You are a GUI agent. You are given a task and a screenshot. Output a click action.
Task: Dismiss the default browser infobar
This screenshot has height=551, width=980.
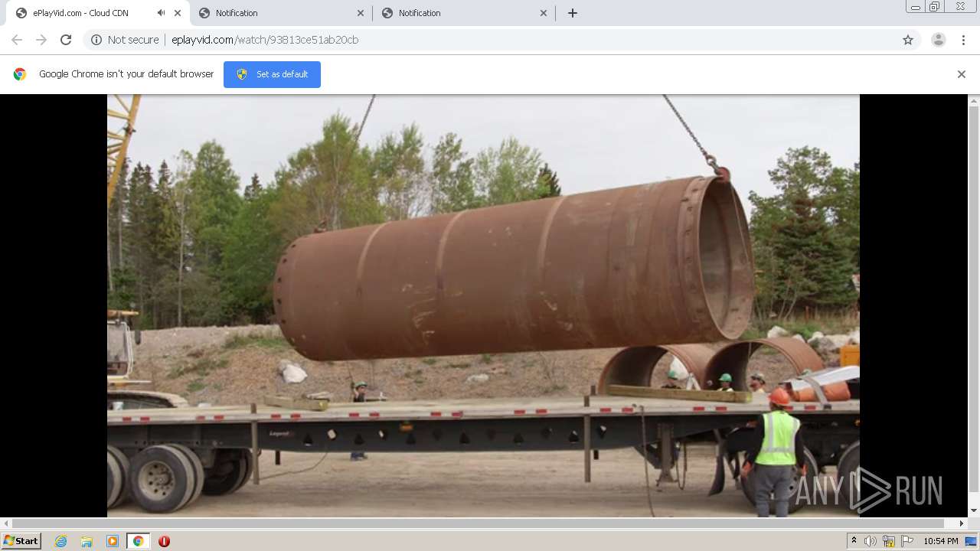962,74
